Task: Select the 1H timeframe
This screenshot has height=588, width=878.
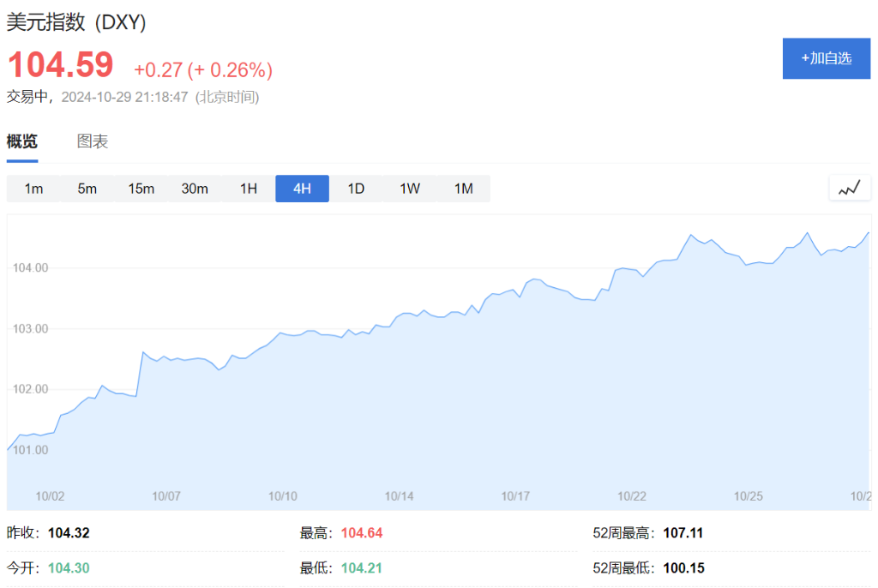Action: 249,189
